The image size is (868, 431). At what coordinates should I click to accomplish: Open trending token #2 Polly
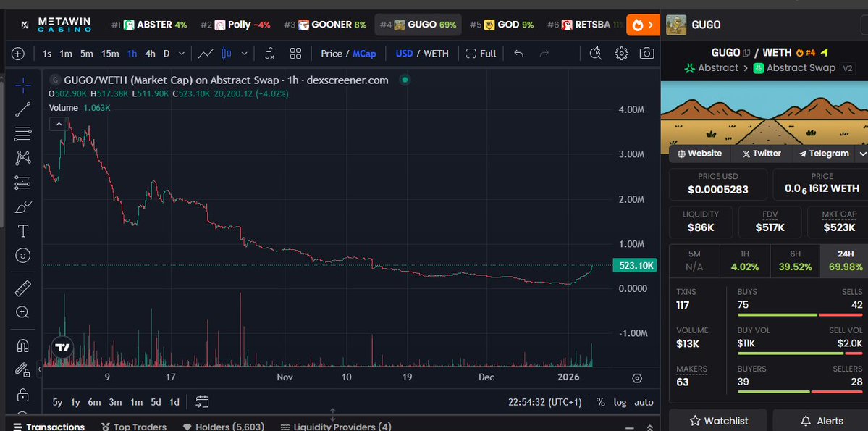(235, 25)
